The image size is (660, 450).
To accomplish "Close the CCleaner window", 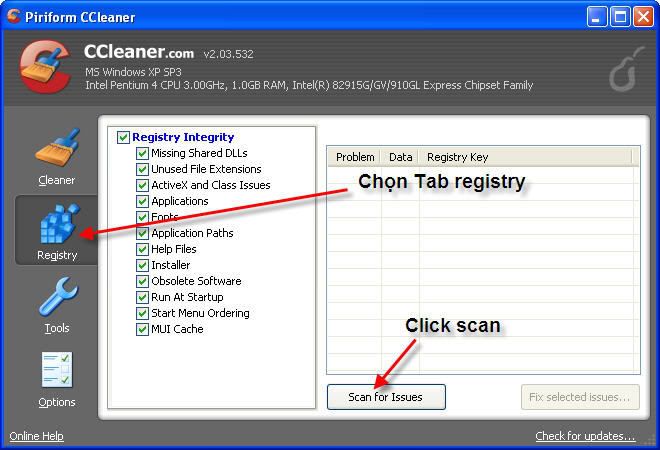I will 644,17.
